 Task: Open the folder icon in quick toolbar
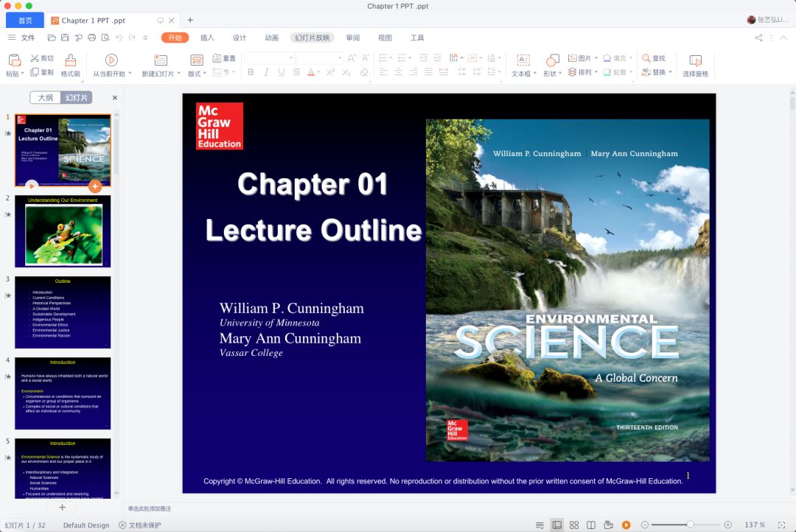[x=52, y=38]
